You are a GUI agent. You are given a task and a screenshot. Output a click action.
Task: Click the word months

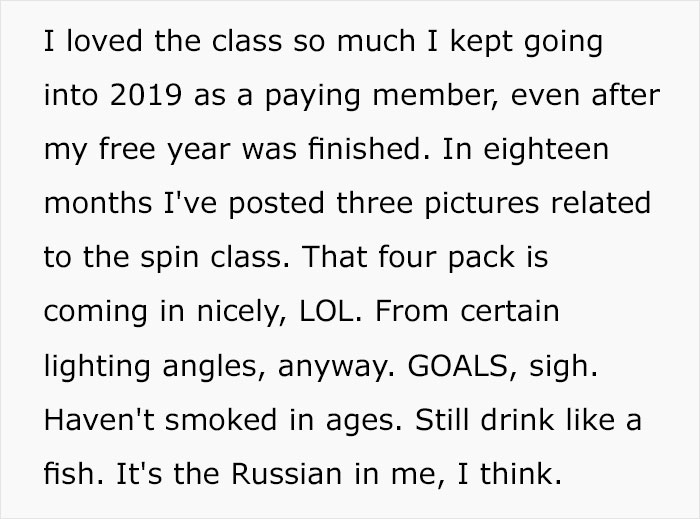(98, 203)
